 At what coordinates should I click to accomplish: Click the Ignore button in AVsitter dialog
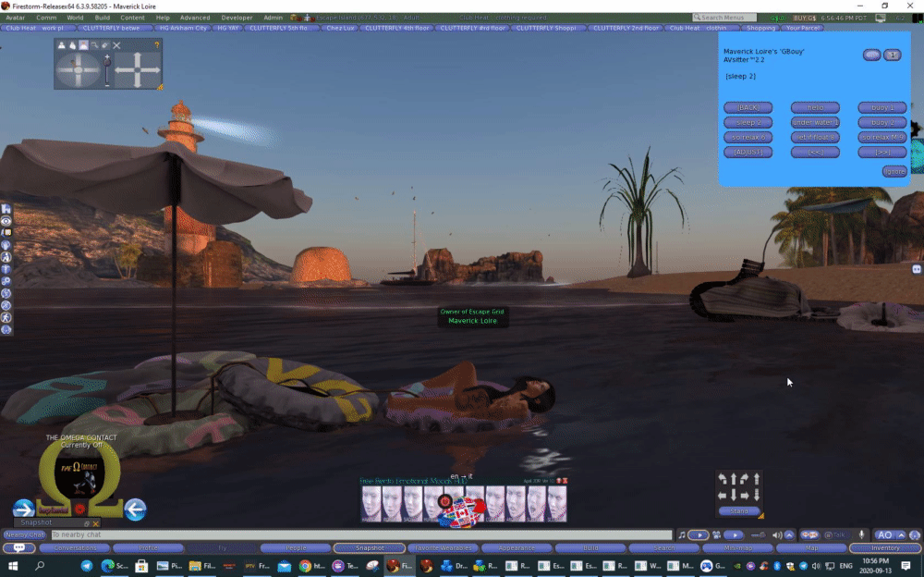(x=894, y=171)
